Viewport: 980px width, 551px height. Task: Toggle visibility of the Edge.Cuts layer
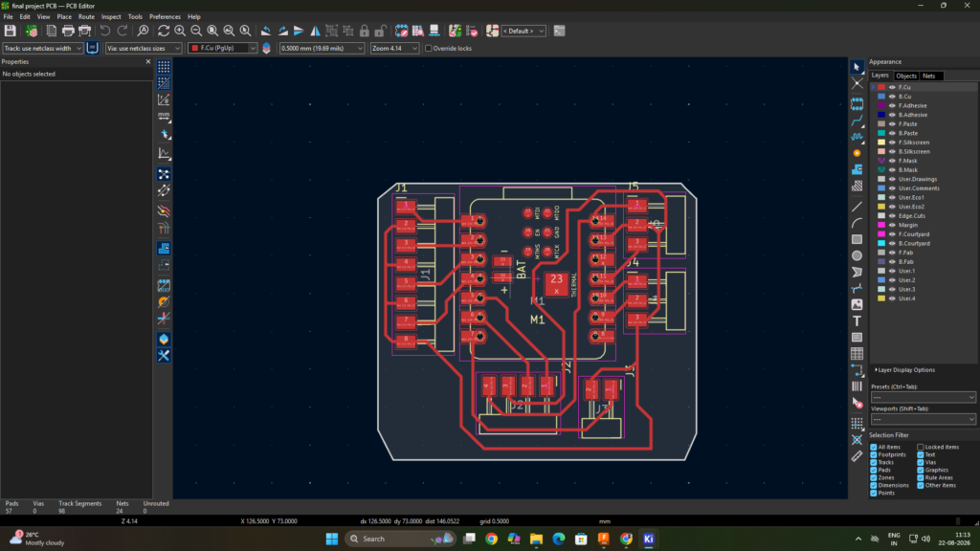tap(892, 216)
